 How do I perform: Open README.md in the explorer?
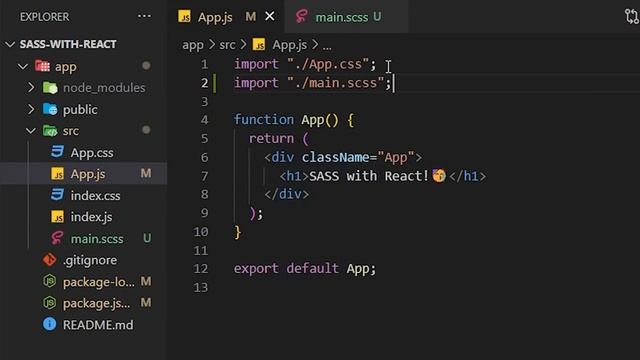(x=98, y=325)
